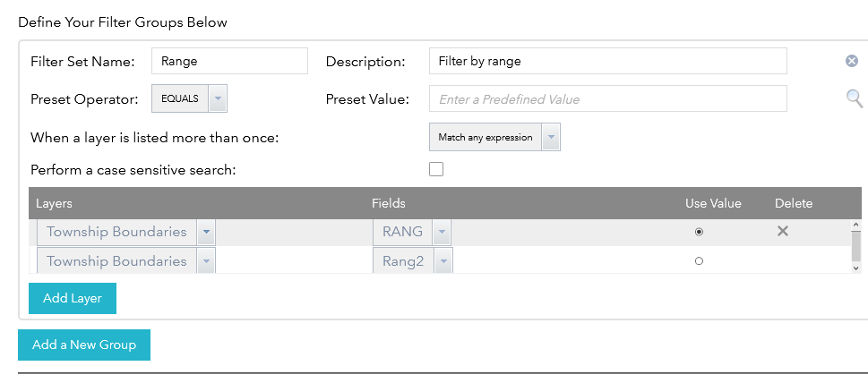Screen dimensions: 868x383
Task: Select Use Value radio for RANG row
Action: click(699, 232)
